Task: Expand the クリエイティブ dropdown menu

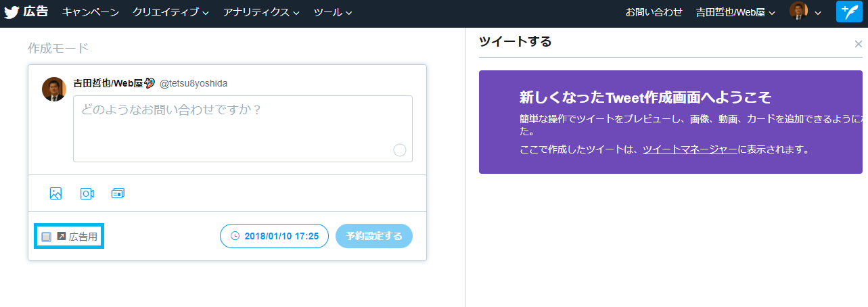Action: [170, 12]
